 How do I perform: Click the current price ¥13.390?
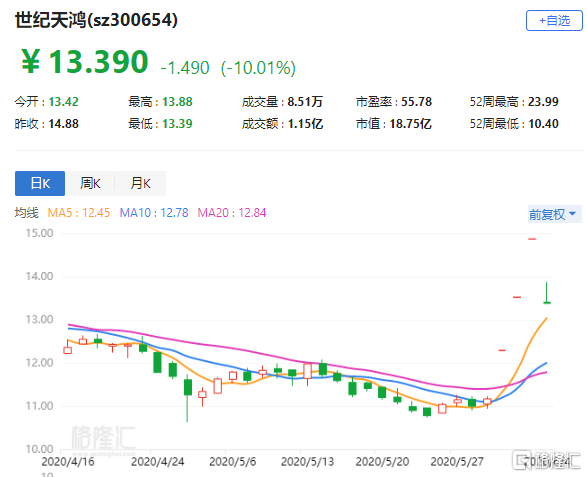[85, 62]
